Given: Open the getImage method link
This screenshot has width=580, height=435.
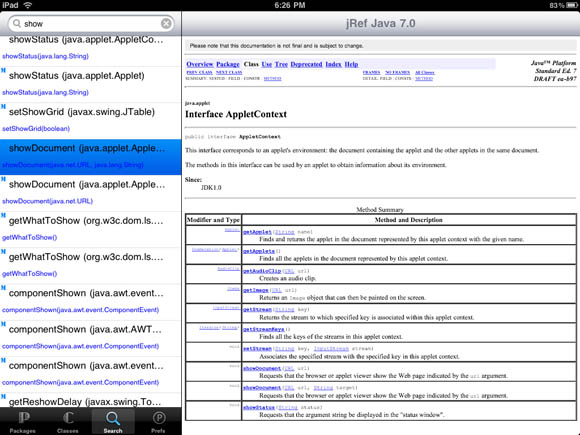Looking at the screenshot, I should 256,290.
